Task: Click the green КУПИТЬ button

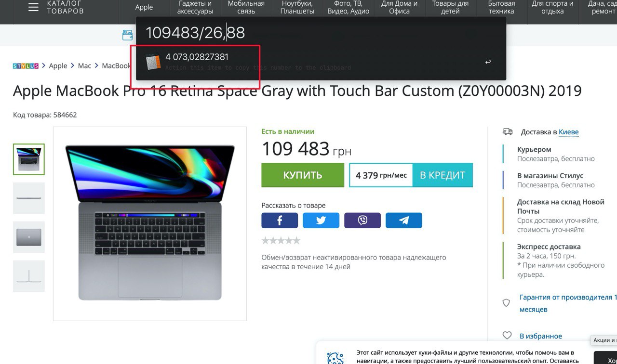Action: click(x=303, y=175)
